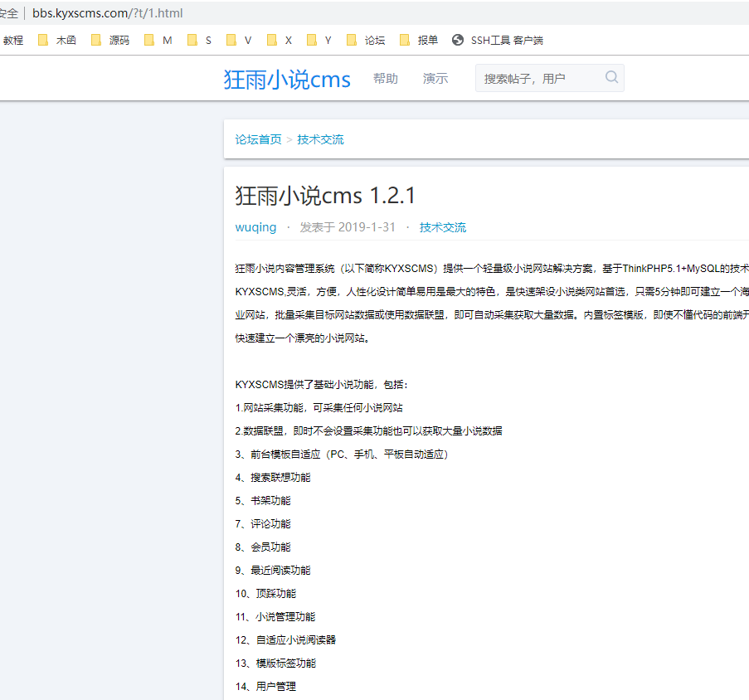Click the search magnifier icon

611,77
